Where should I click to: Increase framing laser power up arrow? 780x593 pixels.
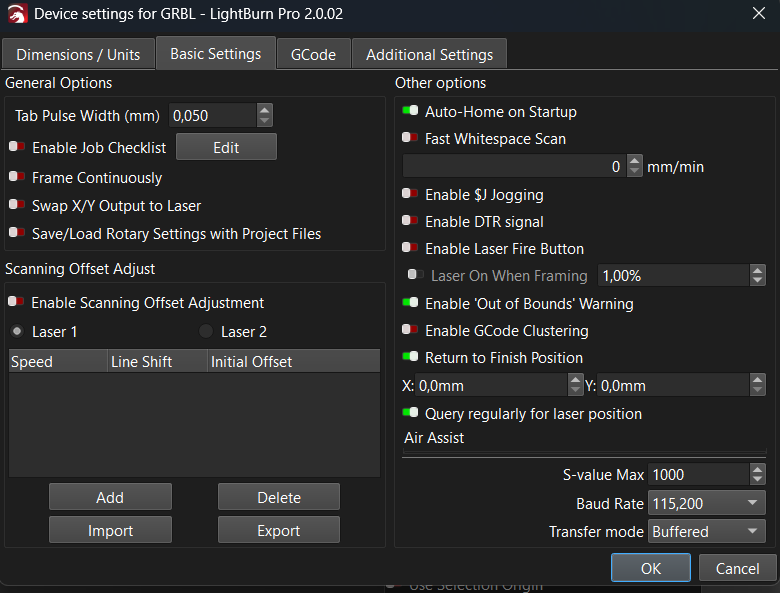pos(758,270)
